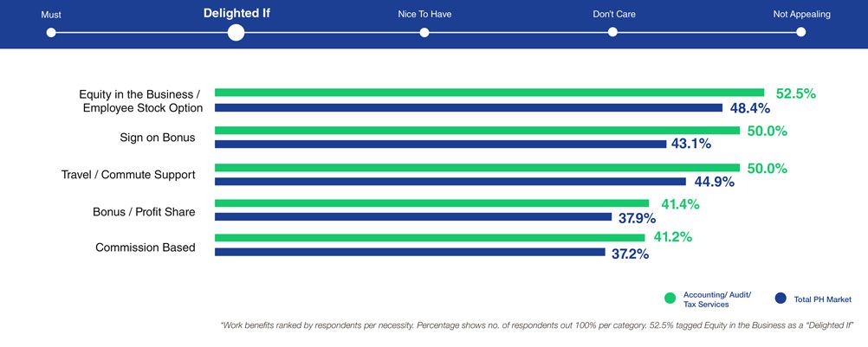
Task: Select the Must tab label
Action: pos(51,14)
